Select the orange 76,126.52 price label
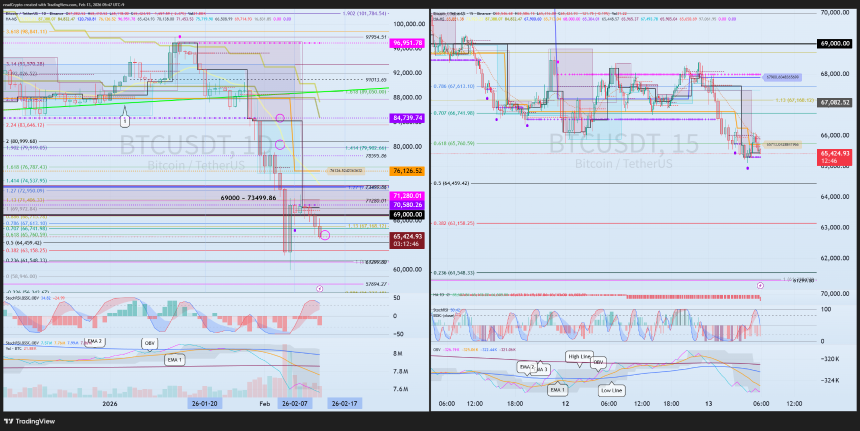860x431 pixels. pyautogui.click(x=407, y=171)
